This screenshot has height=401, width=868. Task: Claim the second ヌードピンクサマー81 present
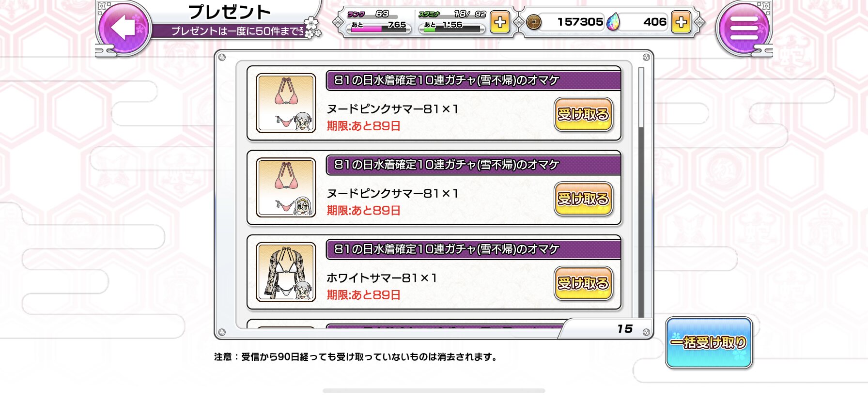coord(583,199)
